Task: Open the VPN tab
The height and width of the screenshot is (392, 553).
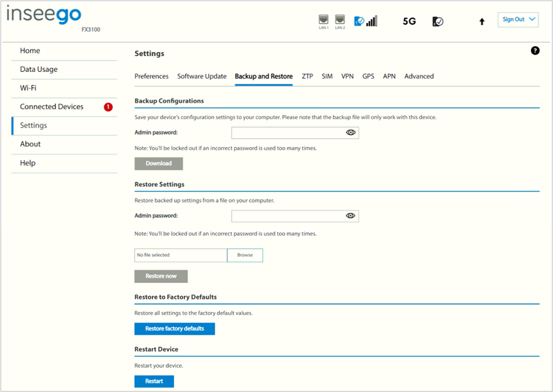Action: tap(347, 76)
